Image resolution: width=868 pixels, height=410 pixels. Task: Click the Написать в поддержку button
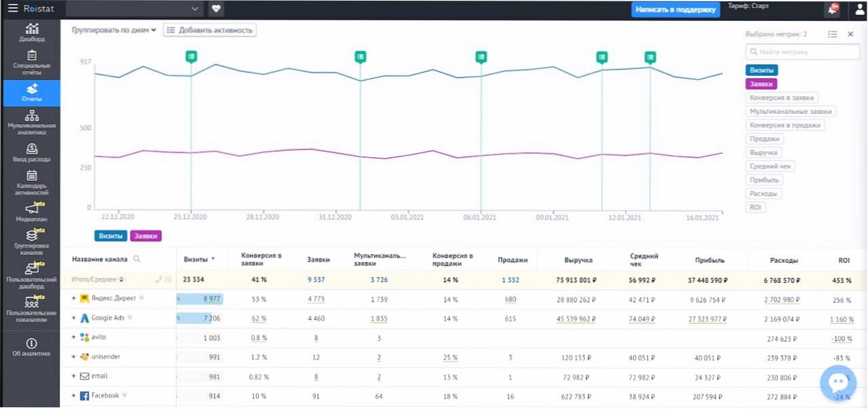click(675, 9)
